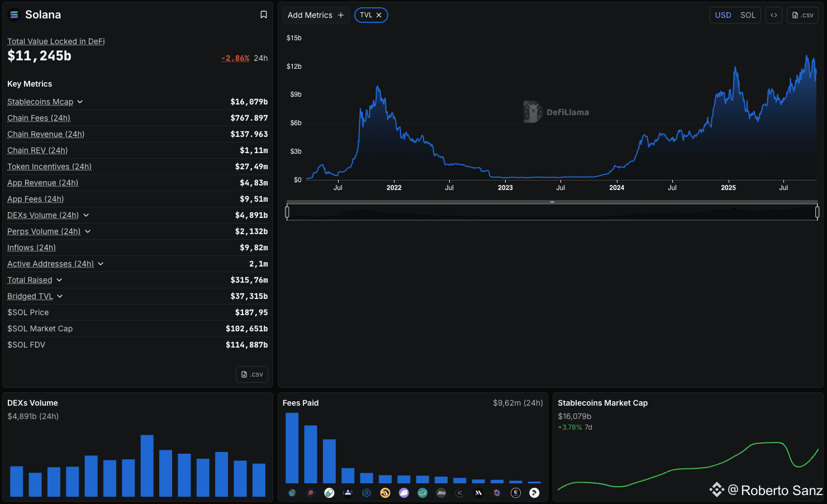Select the dark K protocol icon
The width and height of the screenshot is (827, 504).
[x=460, y=493]
